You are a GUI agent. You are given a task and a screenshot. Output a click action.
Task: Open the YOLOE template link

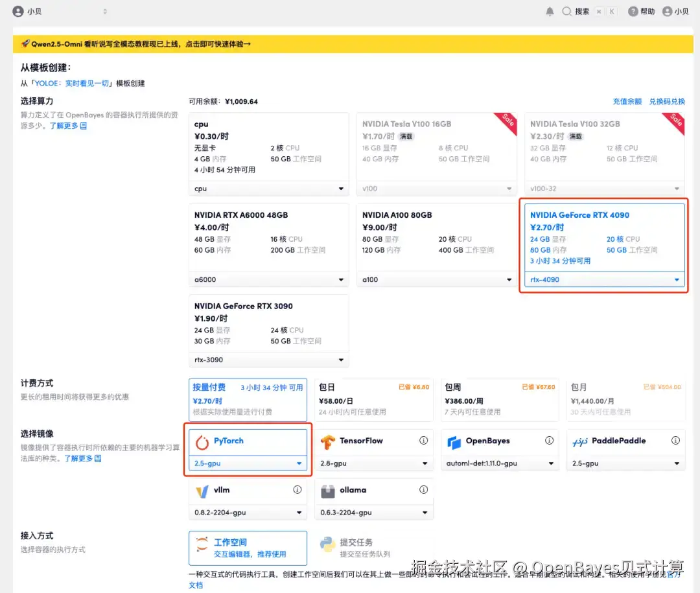pyautogui.click(x=72, y=83)
